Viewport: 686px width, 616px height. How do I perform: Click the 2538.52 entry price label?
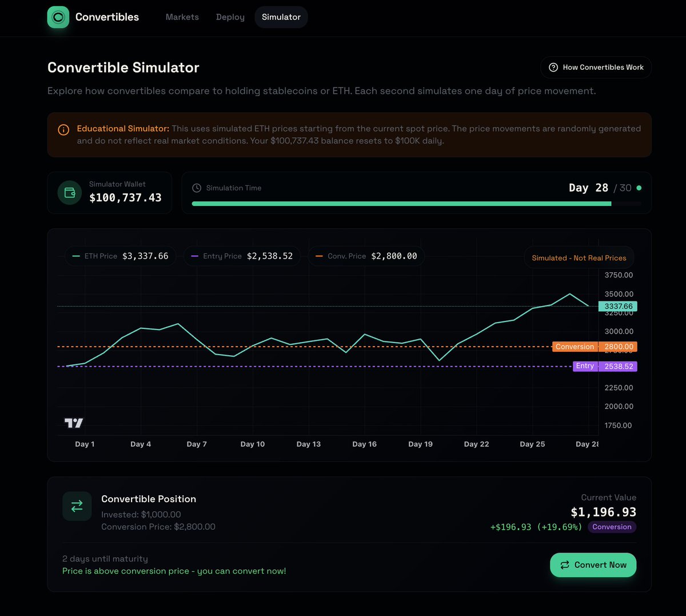point(618,366)
